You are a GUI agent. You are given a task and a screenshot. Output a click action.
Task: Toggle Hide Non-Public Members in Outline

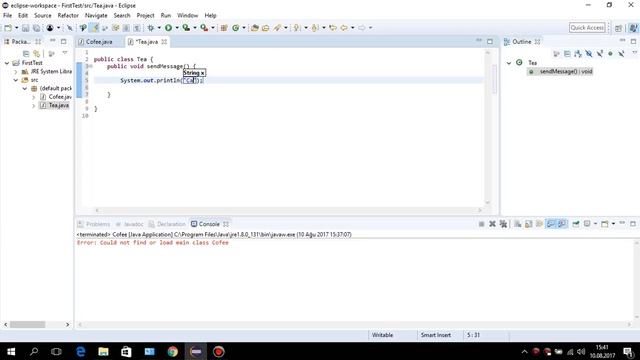point(610,53)
